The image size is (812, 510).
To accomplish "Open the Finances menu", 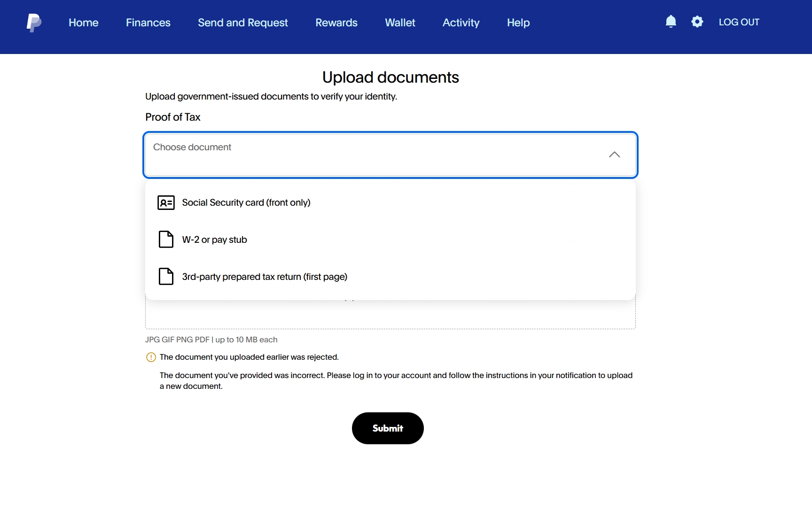I will coord(148,23).
